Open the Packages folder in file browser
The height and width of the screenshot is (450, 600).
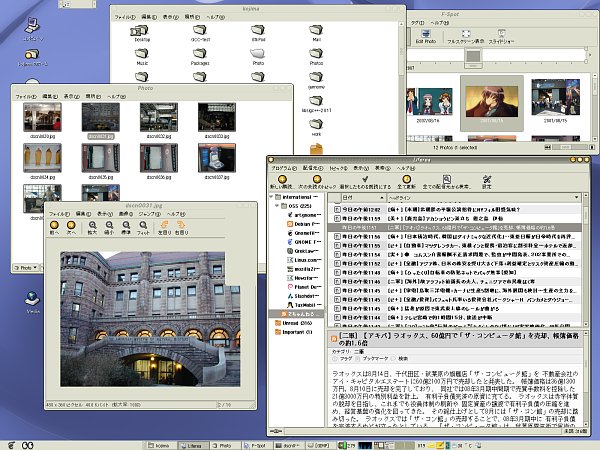coord(200,57)
